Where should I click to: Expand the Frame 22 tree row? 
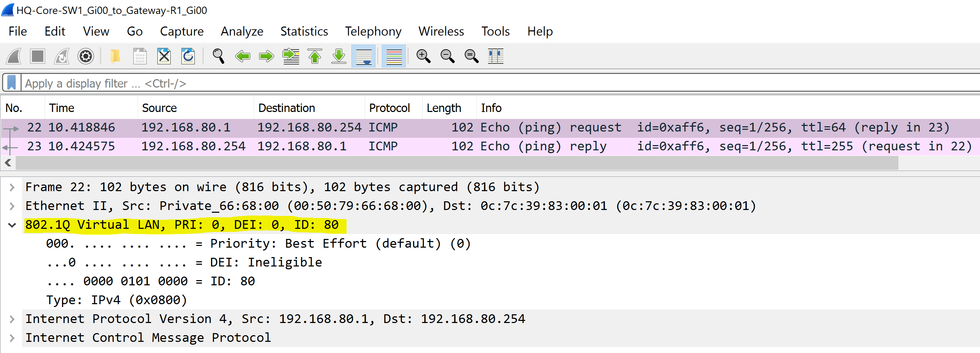tap(12, 187)
